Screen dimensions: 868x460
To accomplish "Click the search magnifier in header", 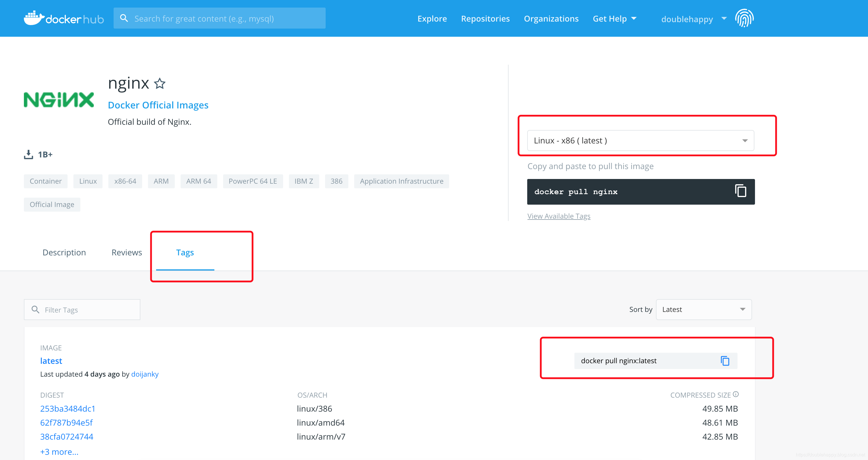I will (x=124, y=18).
